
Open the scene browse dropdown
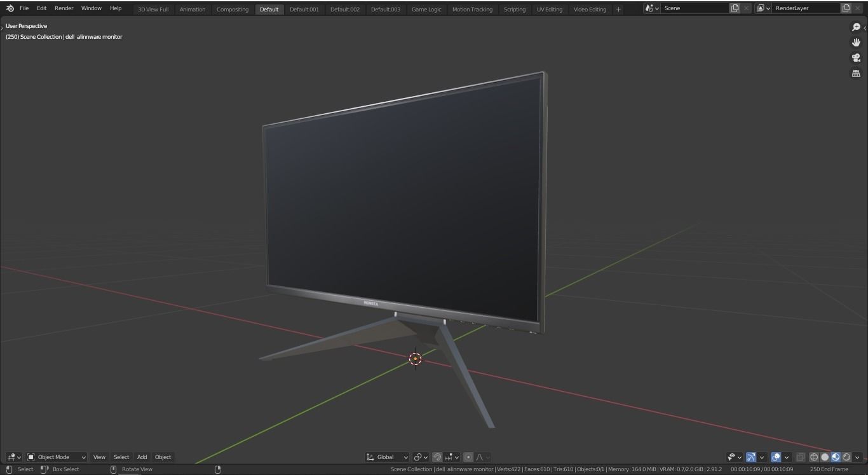pos(652,8)
